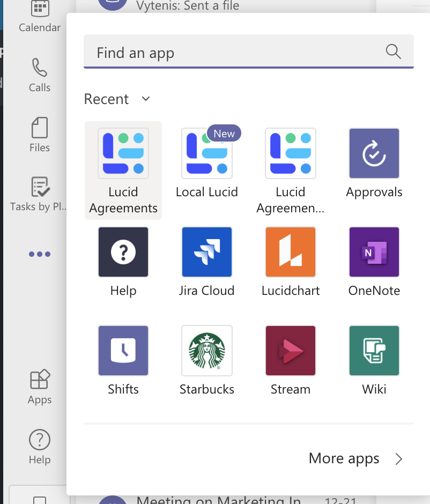Open the Wiki app
Screen dimensions: 430x504
[374, 361]
